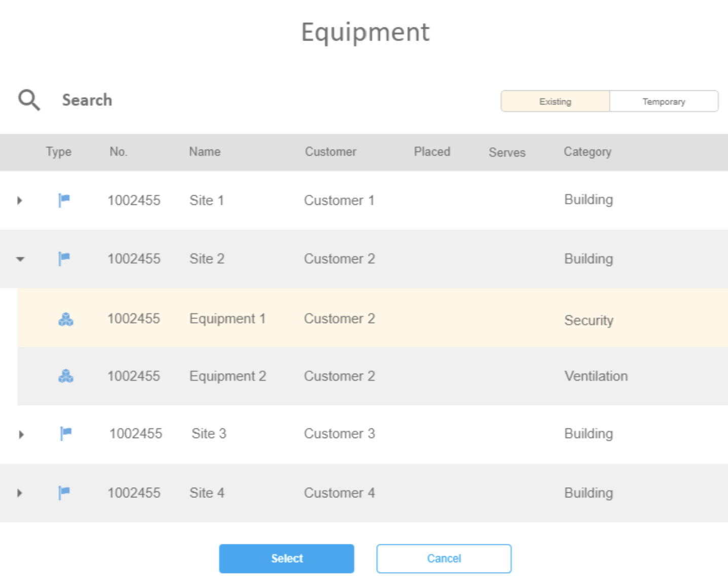Screen dimensions: 728x579
Task: Click Building category in Site 3 row
Action: pos(589,434)
